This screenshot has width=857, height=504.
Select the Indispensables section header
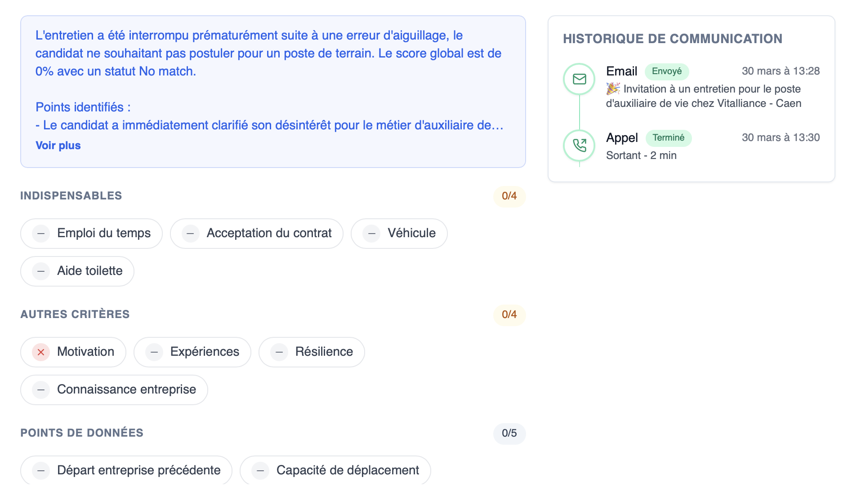pos(71,196)
